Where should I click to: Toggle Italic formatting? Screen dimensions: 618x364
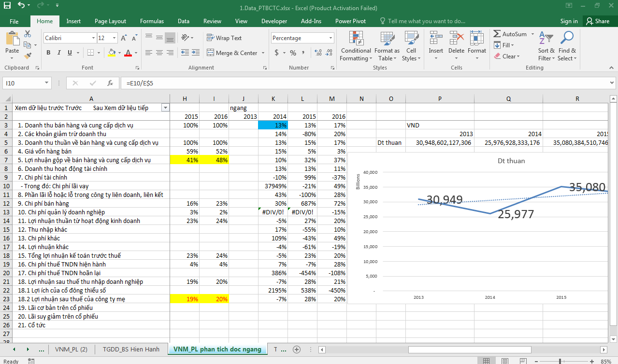click(58, 53)
